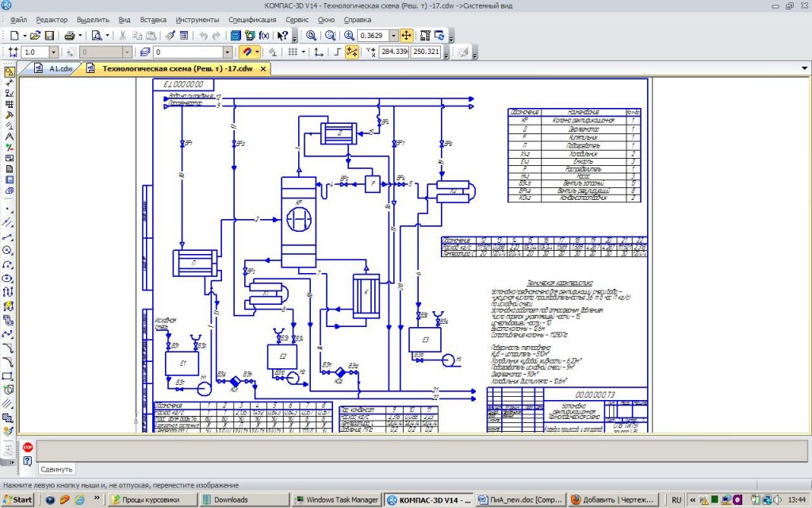Click the X coordinate field 284.339
Image resolution: width=812 pixels, height=508 pixels.
click(394, 52)
